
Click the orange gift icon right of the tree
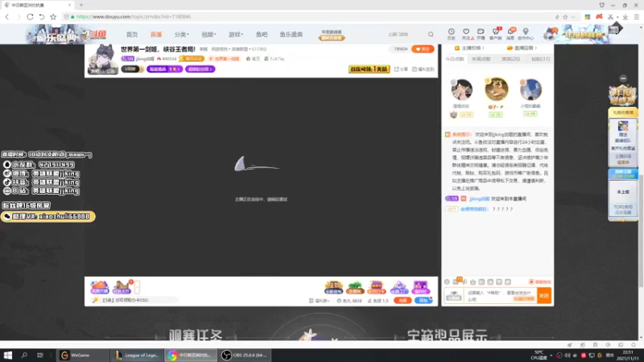[x=377, y=287]
